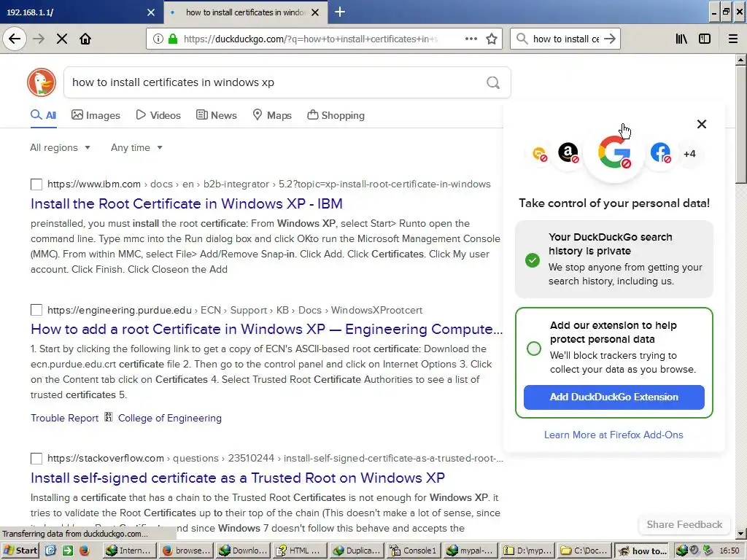
Task: Bookmark this page with the star
Action: [x=492, y=39]
